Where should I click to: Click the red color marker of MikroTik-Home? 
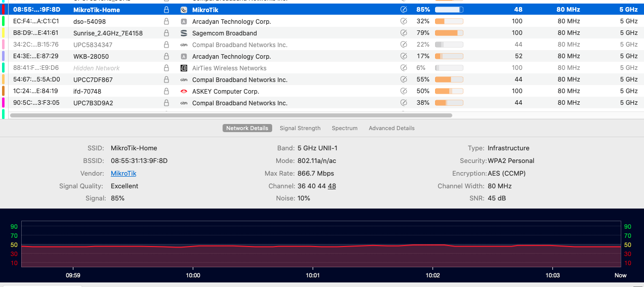(x=4, y=10)
